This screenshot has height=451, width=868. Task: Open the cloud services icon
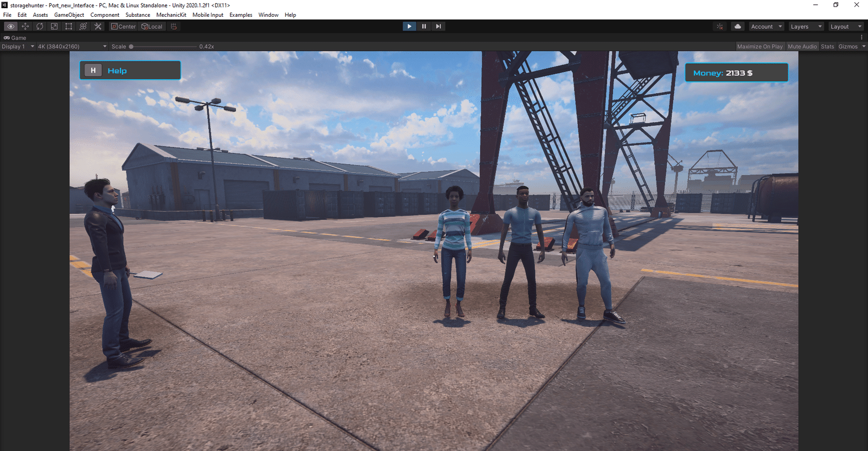(738, 26)
